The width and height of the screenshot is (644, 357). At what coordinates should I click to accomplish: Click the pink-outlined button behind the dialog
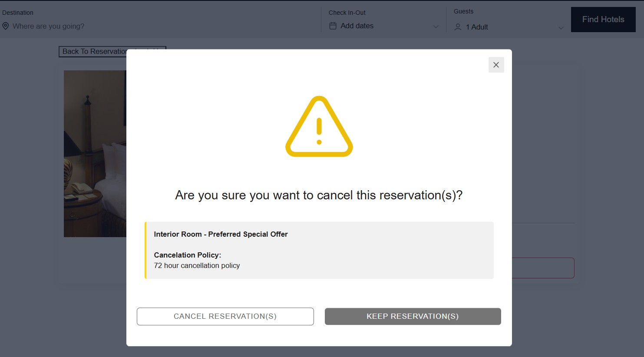click(543, 268)
